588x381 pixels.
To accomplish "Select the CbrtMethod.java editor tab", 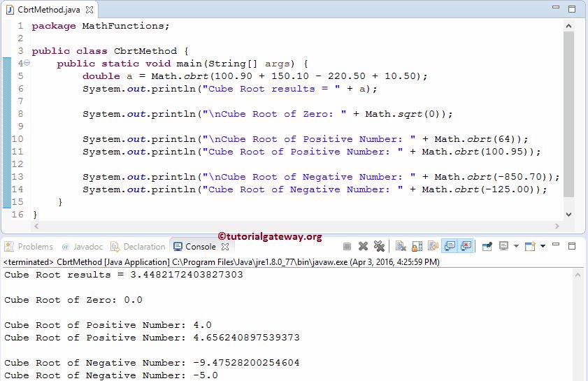I will point(49,10).
